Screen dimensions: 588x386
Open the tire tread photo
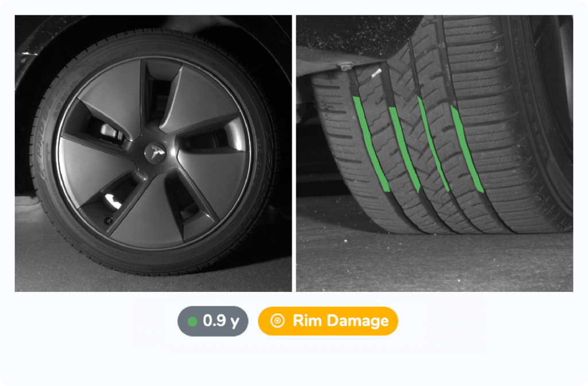[x=435, y=153]
